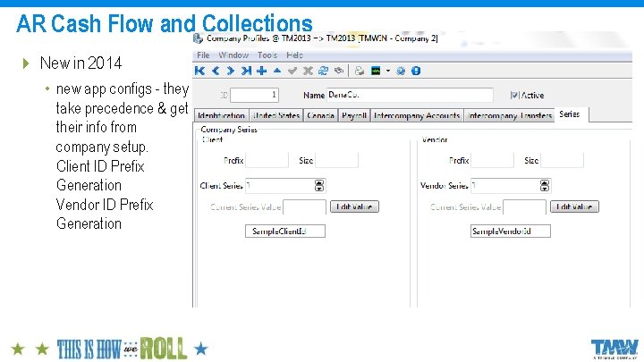Open the Intercompany Accounts tab
Image resolution: width=644 pixels, height=362 pixels.
coord(417,115)
